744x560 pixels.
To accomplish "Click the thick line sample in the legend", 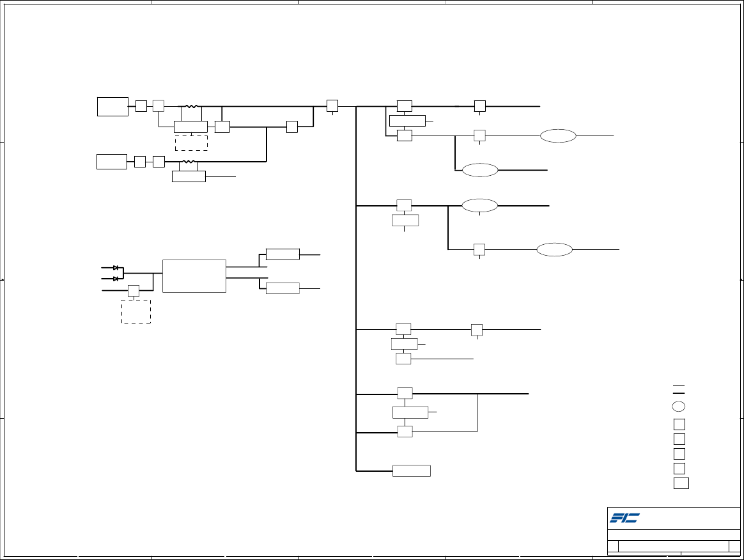I will tap(679, 393).
